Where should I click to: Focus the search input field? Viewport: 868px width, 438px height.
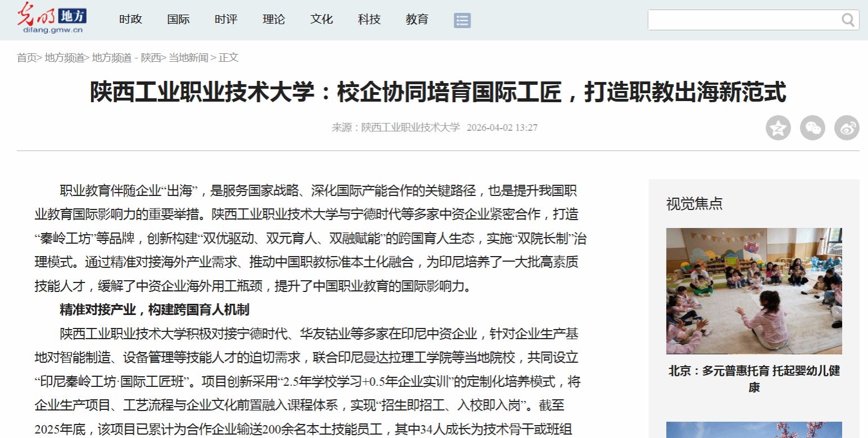[743, 20]
